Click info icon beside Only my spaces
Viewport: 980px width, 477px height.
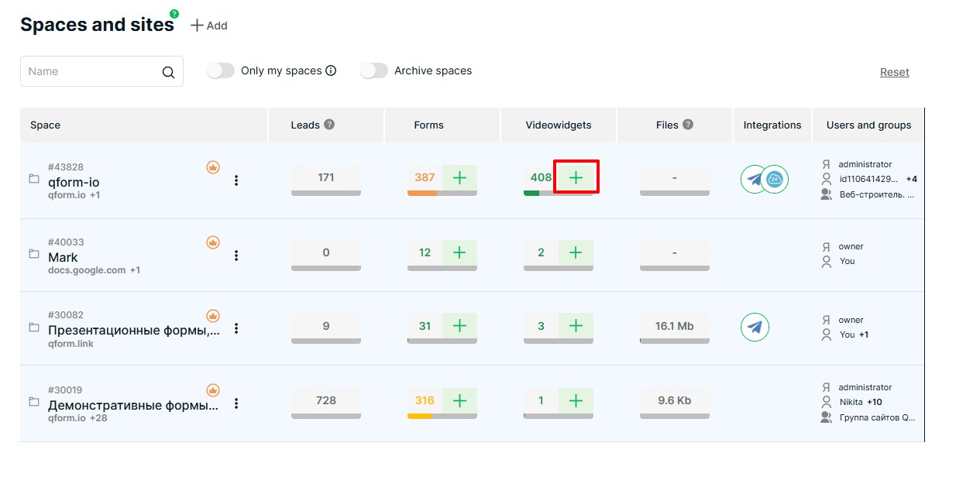[x=331, y=71]
